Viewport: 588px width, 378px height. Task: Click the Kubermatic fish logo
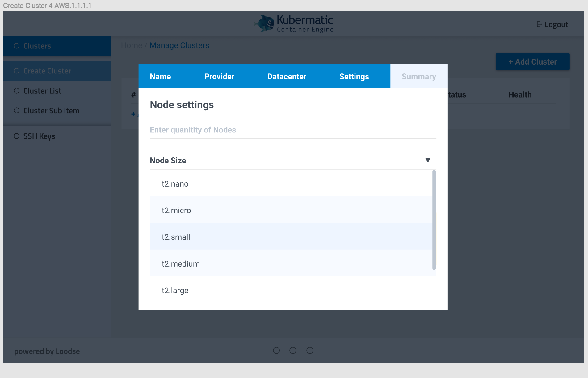[264, 23]
